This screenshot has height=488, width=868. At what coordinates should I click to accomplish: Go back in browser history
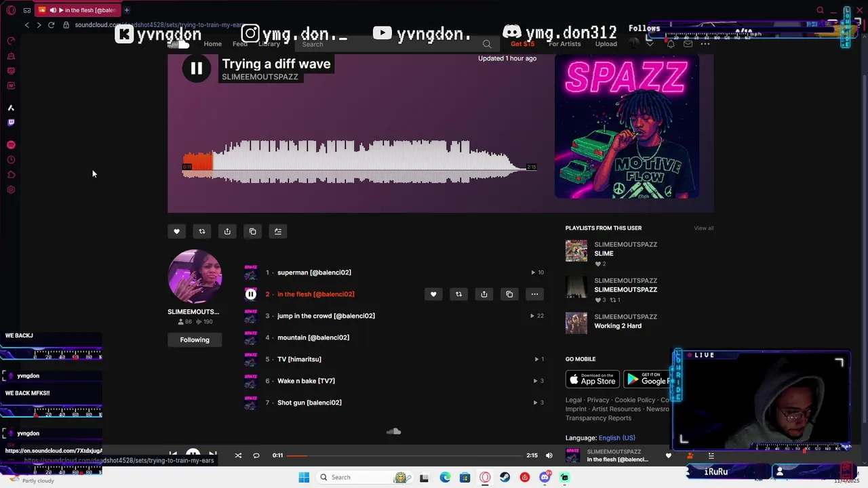click(x=26, y=25)
